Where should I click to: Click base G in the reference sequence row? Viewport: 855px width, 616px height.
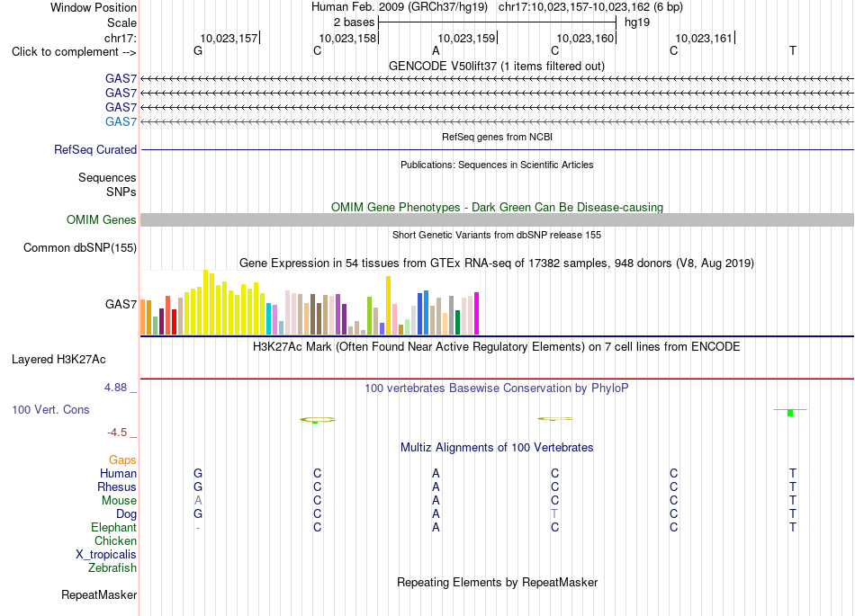click(198, 50)
